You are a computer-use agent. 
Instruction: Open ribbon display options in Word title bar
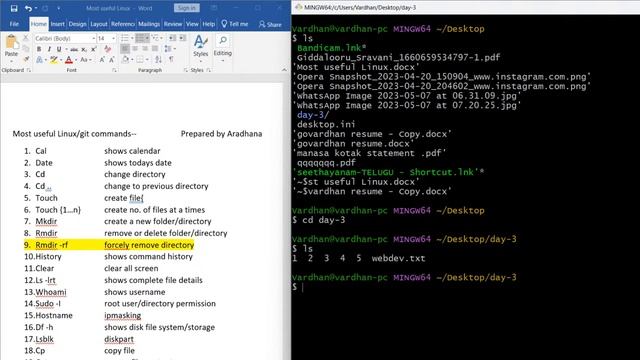click(x=214, y=8)
